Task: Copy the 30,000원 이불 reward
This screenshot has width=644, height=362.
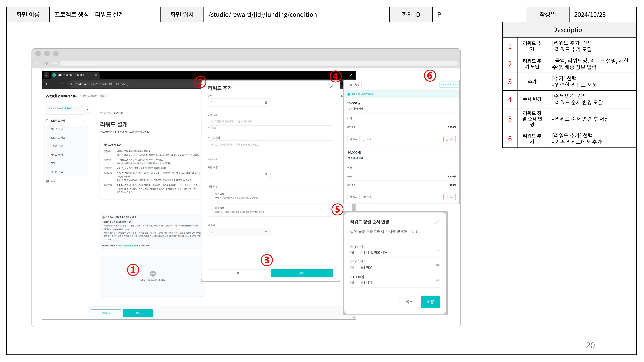Action: [354, 197]
